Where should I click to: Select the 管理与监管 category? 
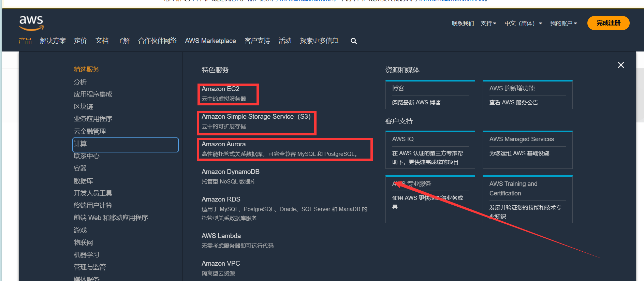pos(90,267)
